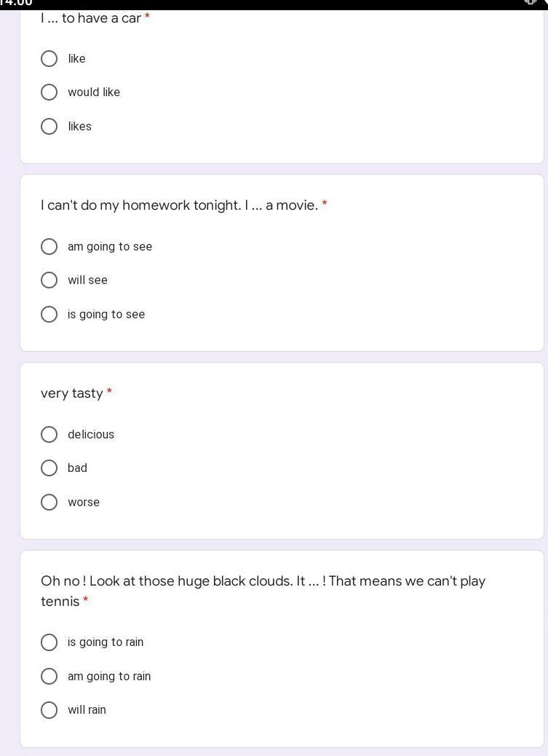Choose the 'bad' radio option
This screenshot has height=756, width=548.
click(49, 468)
